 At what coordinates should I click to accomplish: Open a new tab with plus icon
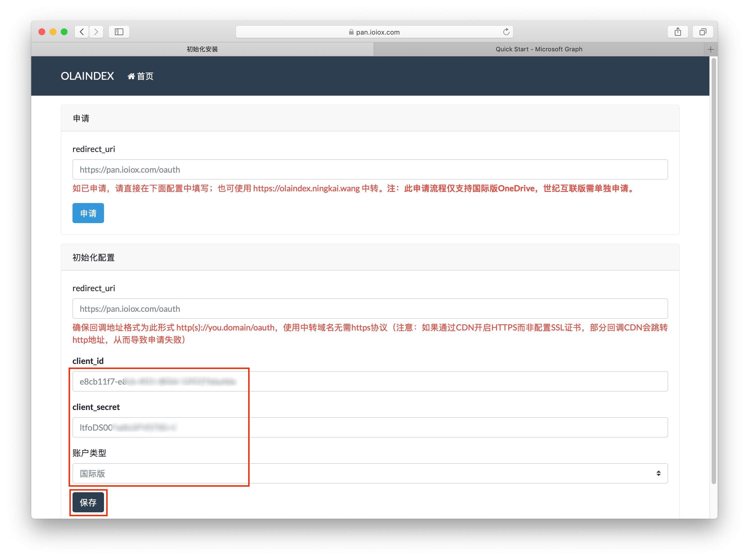pyautogui.click(x=711, y=49)
